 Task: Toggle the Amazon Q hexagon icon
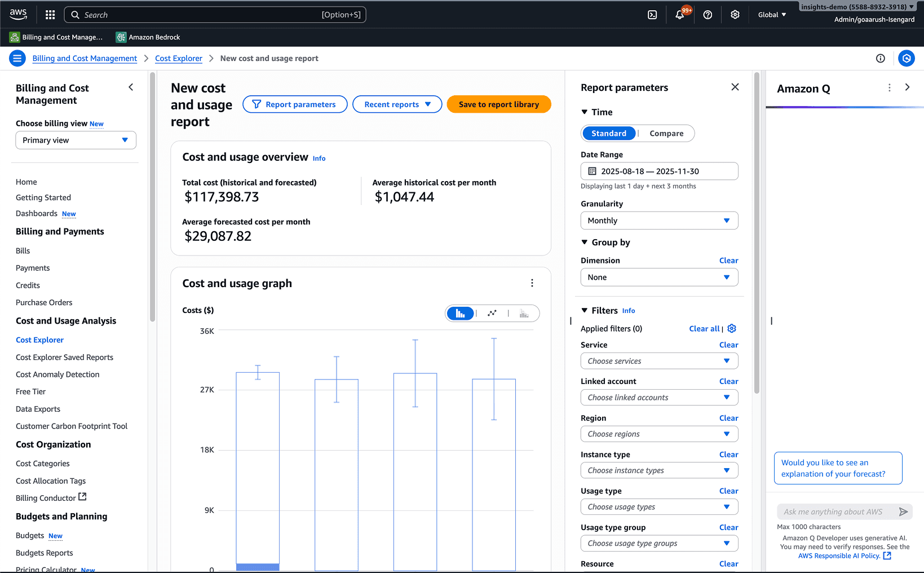click(907, 58)
